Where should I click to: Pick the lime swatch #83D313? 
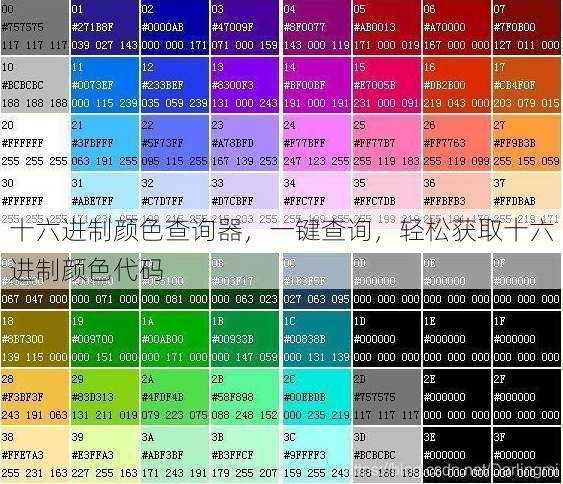click(x=104, y=397)
